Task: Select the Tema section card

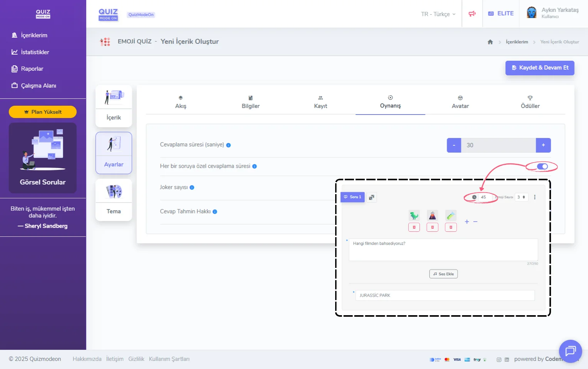Action: point(114,200)
